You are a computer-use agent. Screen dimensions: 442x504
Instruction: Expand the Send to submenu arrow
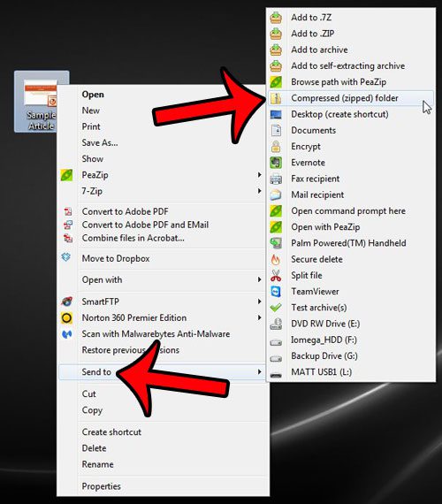pyautogui.click(x=259, y=372)
